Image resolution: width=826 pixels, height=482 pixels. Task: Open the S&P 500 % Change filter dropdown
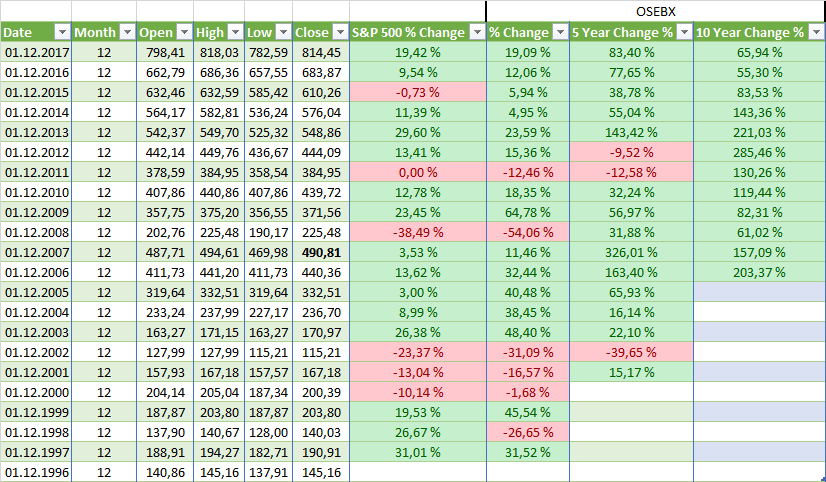pos(477,32)
